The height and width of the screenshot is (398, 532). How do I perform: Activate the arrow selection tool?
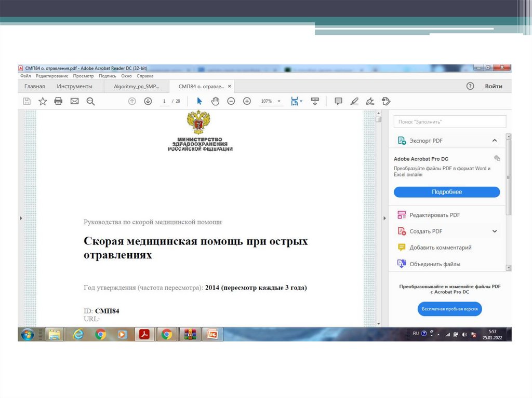199,101
